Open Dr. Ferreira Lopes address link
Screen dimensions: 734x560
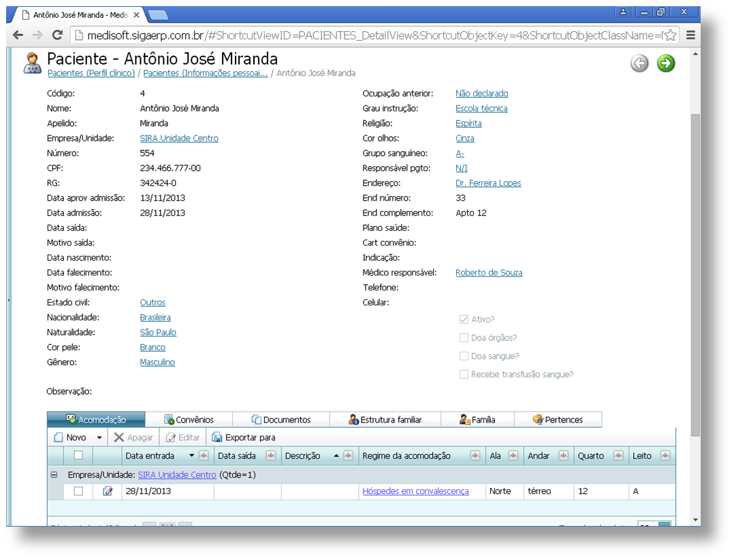[x=488, y=183]
